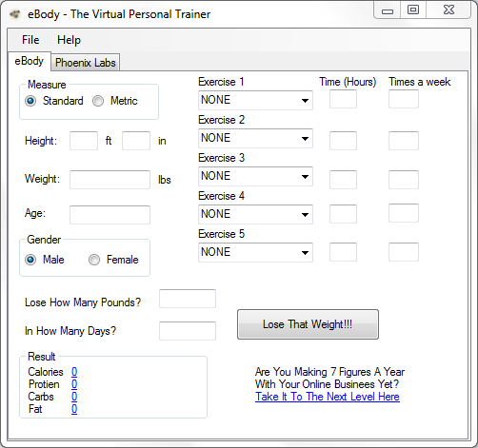This screenshot has height=448, width=478.
Task: Open the Exercise 5 dropdown
Action: tap(255, 252)
